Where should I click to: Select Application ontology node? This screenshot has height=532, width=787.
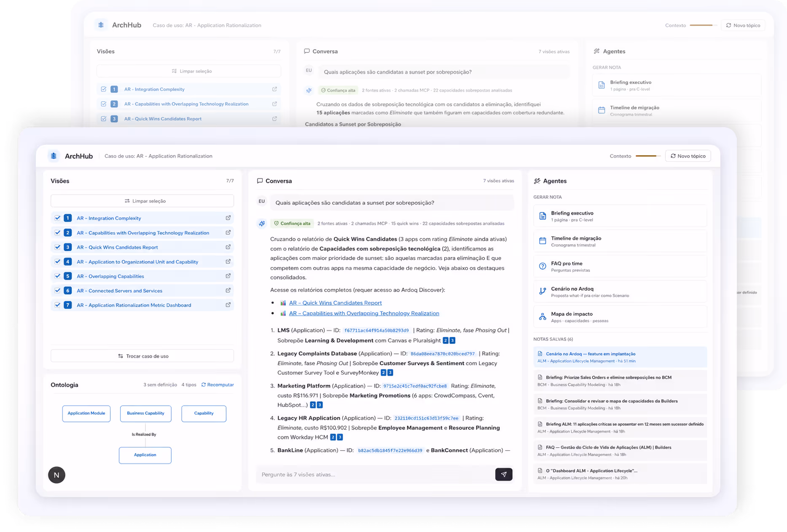click(x=145, y=455)
